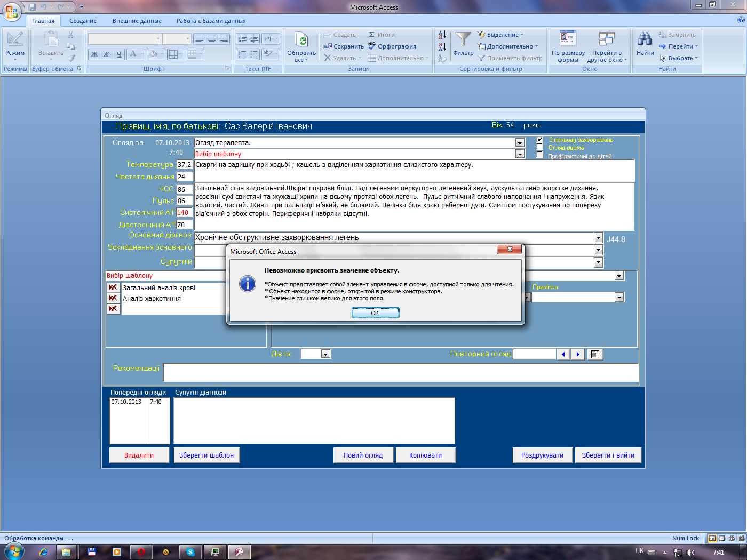Delete the Загальний аналіз крові row
This screenshot has width=747, height=560.
113,287
